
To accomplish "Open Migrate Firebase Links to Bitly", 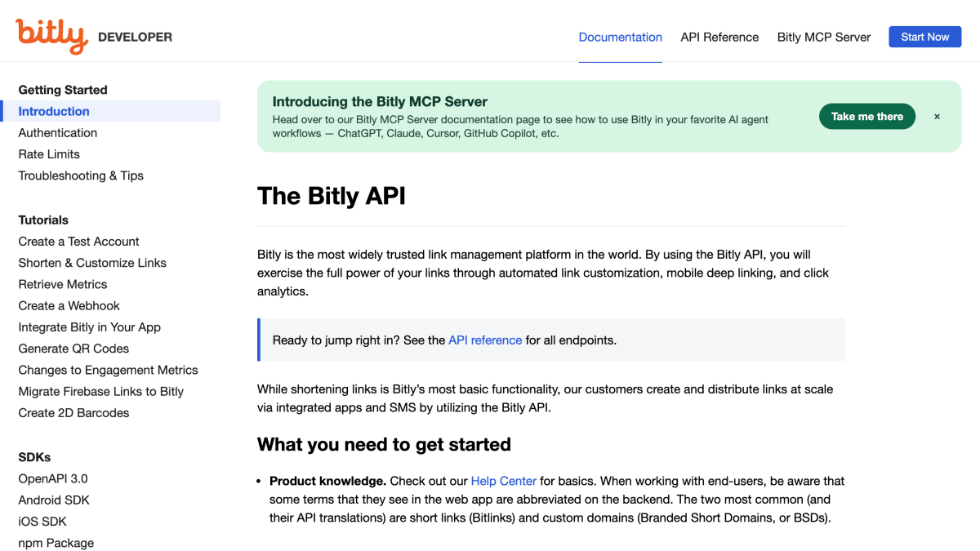I will (100, 391).
